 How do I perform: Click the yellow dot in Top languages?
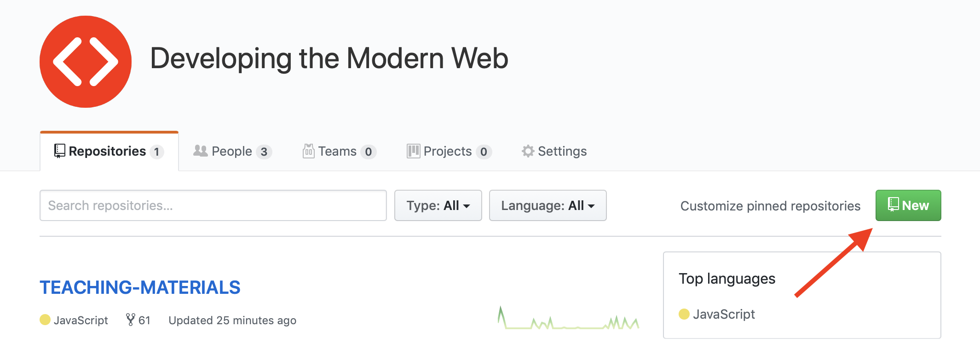coord(684,314)
